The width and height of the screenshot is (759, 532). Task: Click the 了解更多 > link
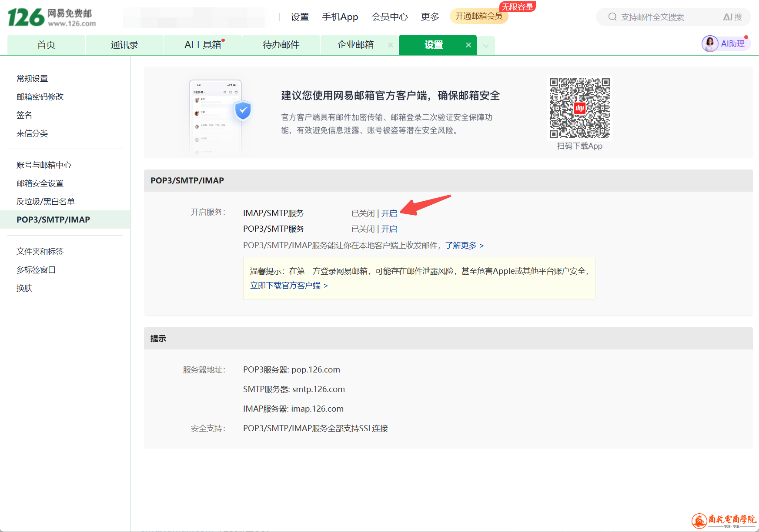(465, 246)
